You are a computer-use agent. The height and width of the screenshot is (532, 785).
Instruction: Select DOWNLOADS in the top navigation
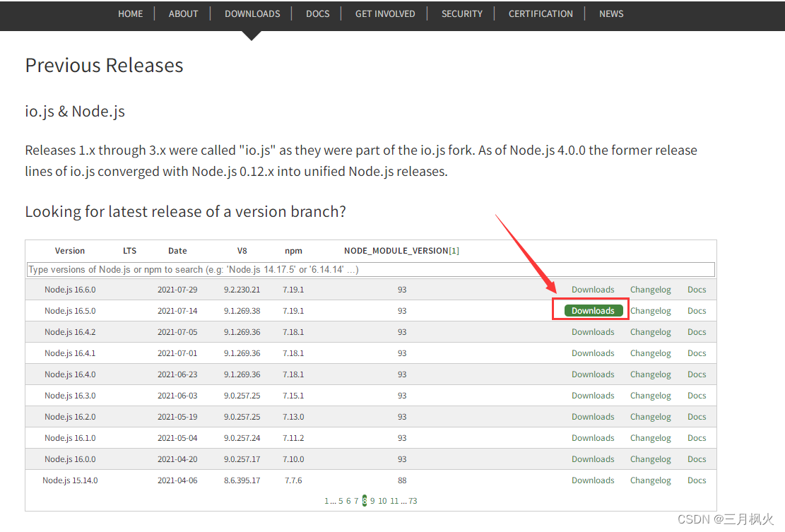click(252, 14)
